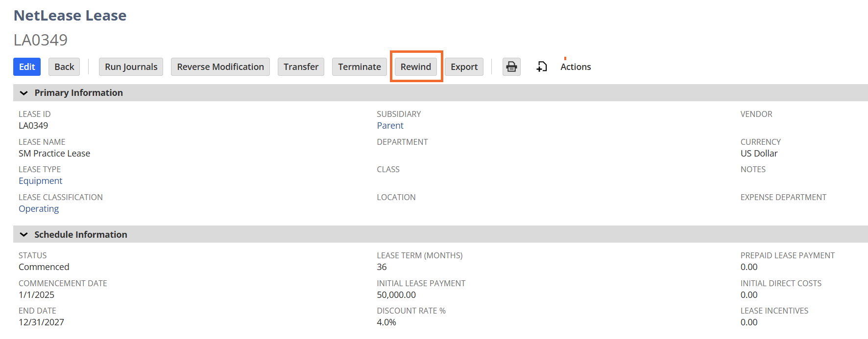Image resolution: width=868 pixels, height=339 pixels.
Task: Click the currency value US Dollar
Action: 759,154
